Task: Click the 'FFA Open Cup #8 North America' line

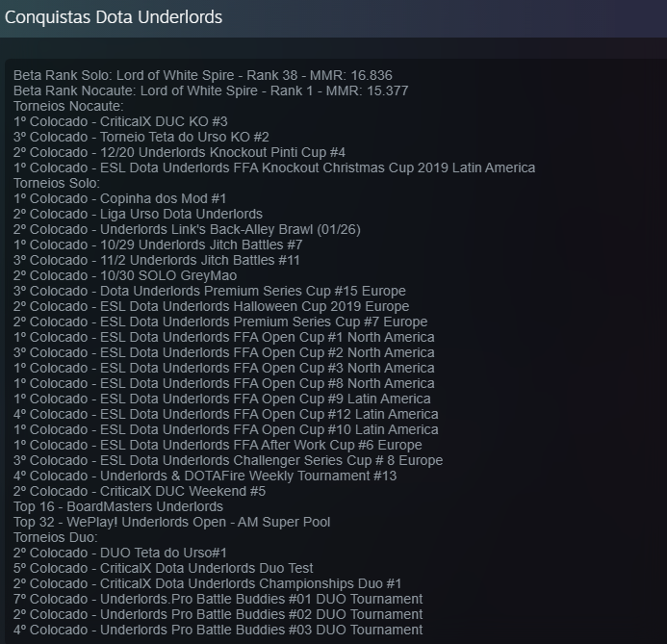Action: point(223,383)
